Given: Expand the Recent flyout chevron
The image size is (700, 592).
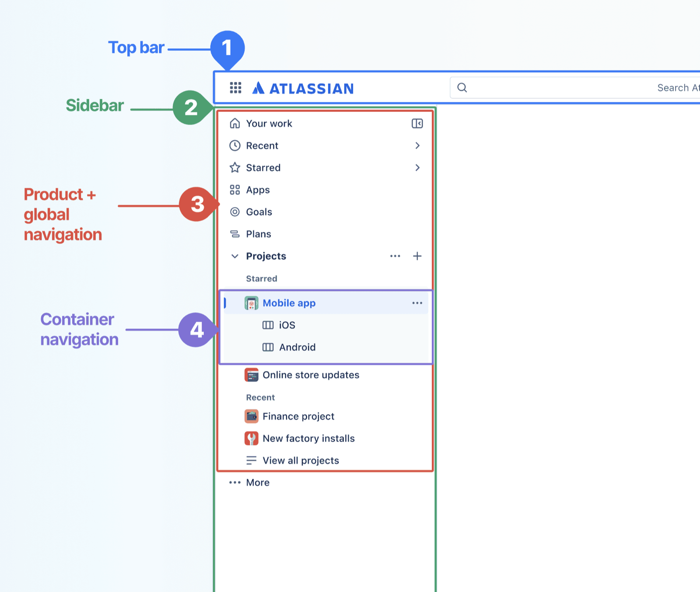Looking at the screenshot, I should (417, 146).
